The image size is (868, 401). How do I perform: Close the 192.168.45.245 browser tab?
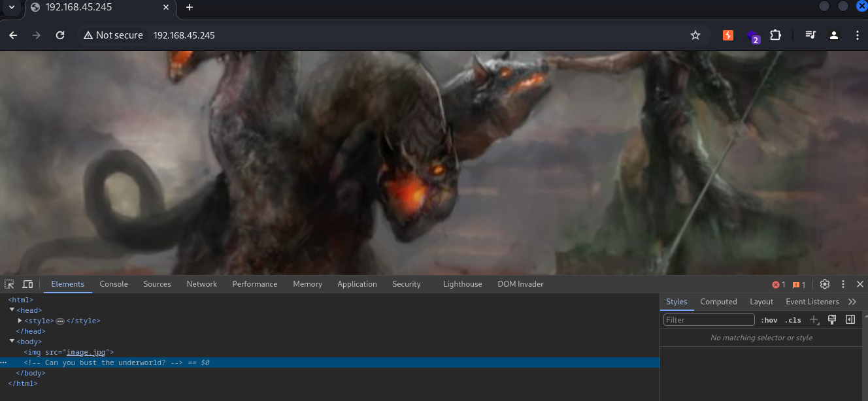(166, 7)
